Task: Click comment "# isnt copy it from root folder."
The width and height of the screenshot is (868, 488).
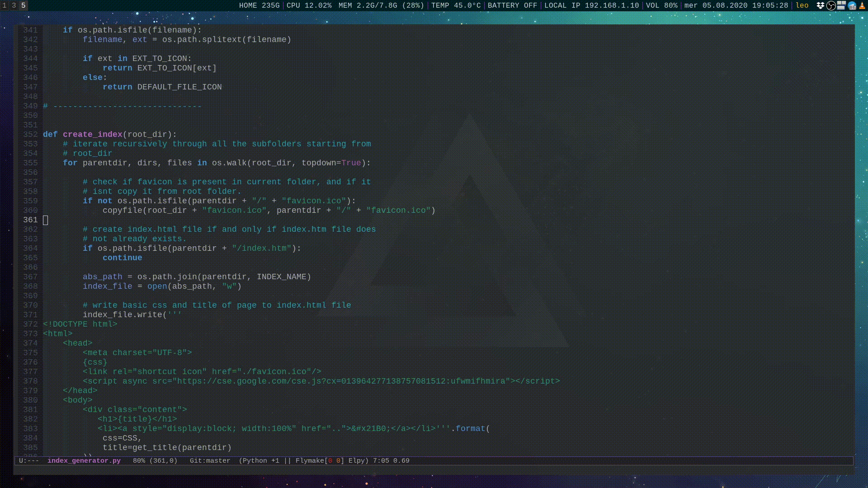Action: (x=162, y=192)
